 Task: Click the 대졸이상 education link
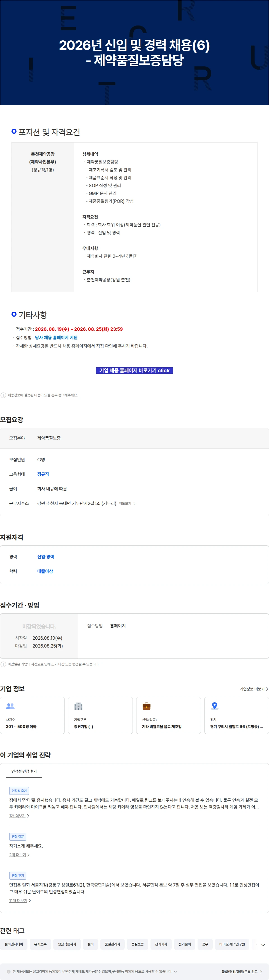45,571
